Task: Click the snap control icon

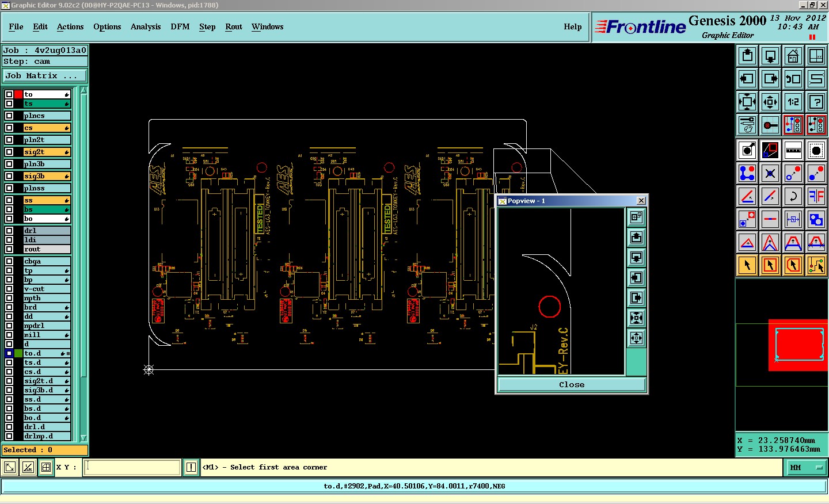Action: coord(770,125)
